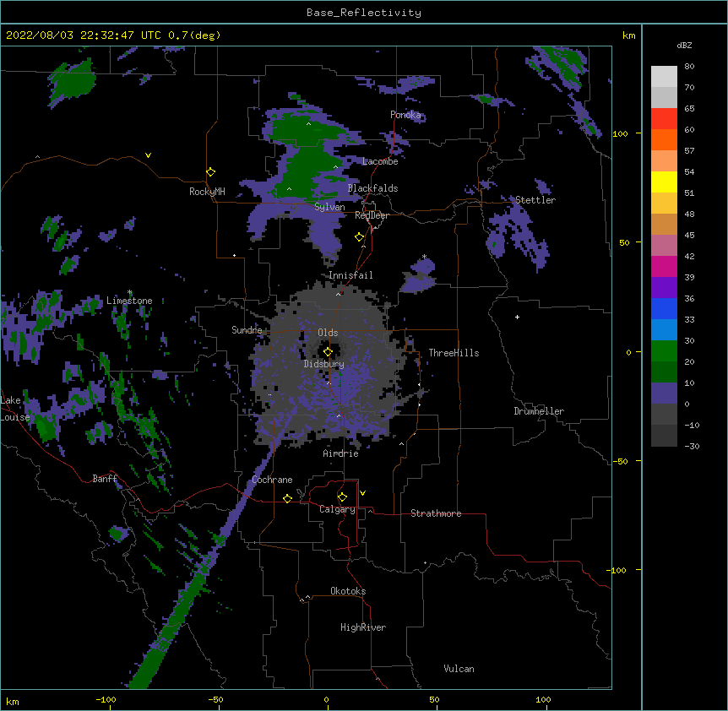The image size is (728, 711).
Task: Click the Sylvan city label
Action: (x=329, y=207)
